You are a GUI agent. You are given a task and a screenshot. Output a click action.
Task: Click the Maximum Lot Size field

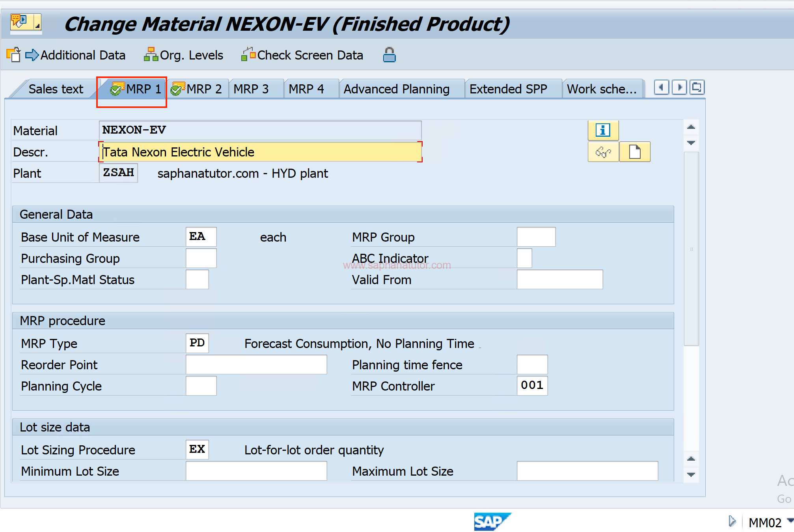[x=587, y=471]
